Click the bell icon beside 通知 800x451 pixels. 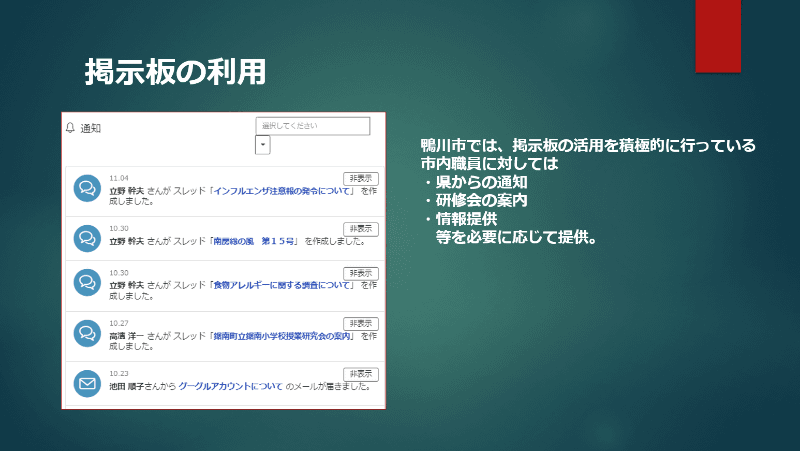[x=70, y=128]
